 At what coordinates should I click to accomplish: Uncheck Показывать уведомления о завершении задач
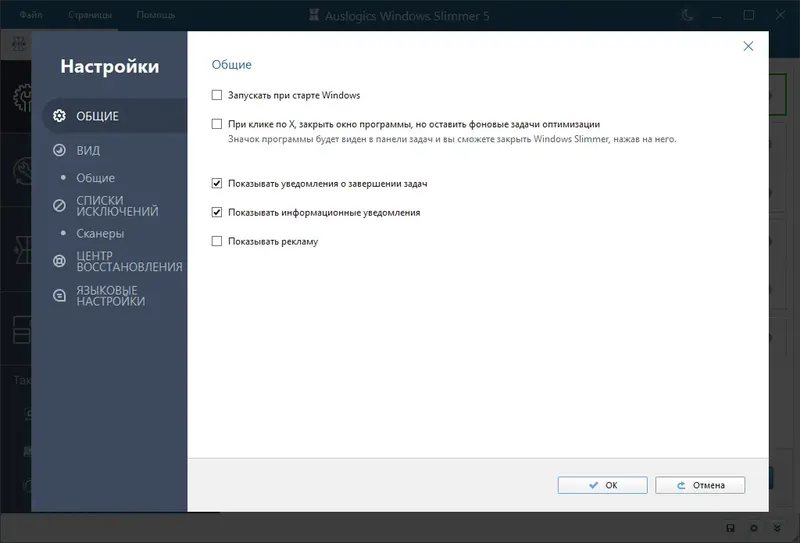(217, 183)
